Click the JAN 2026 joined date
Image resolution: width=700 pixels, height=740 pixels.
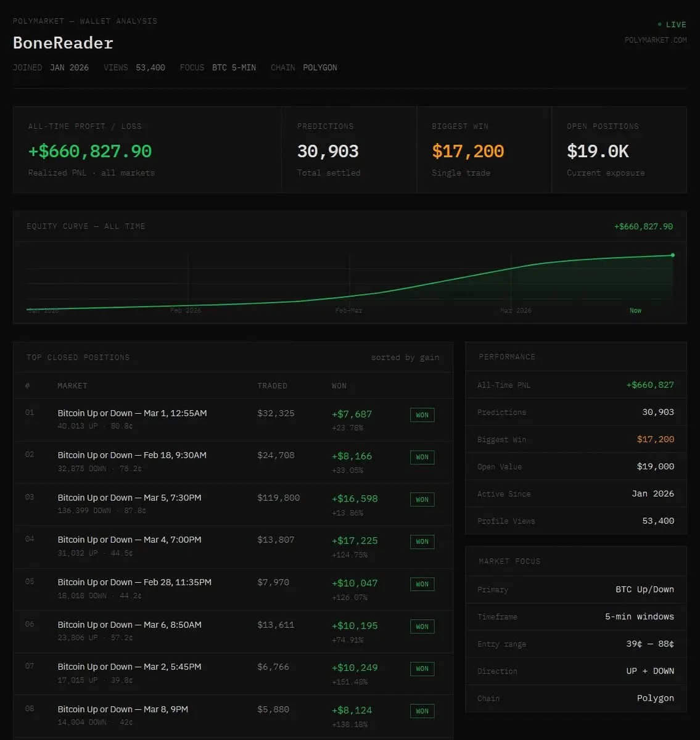click(x=69, y=68)
